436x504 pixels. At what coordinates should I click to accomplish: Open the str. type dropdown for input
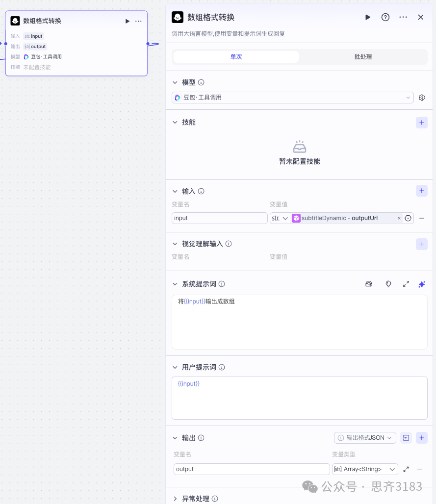pyautogui.click(x=280, y=218)
